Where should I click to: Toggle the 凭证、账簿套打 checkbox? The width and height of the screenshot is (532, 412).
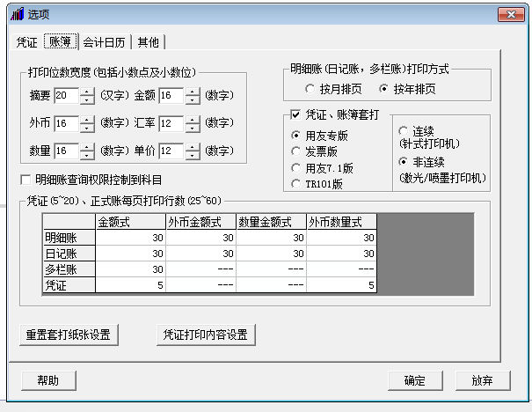pos(295,114)
